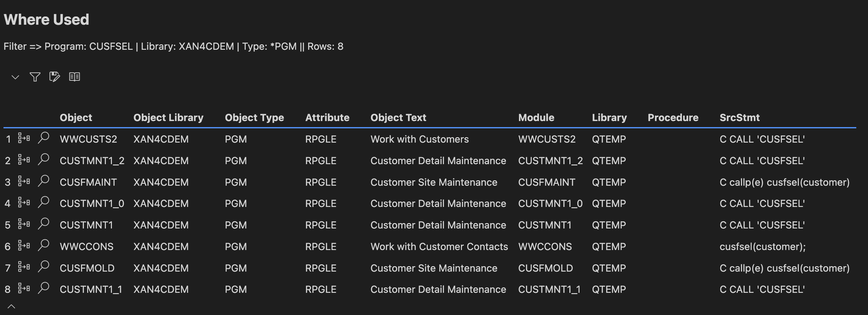Select the Module column header
This screenshot has height=315, width=868.
536,118
